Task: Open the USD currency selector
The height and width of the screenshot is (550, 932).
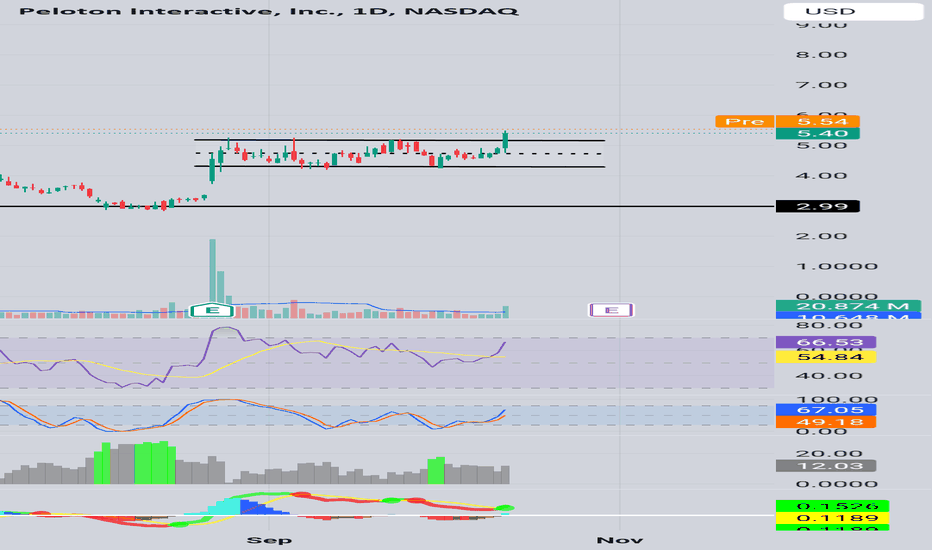Action: coord(854,11)
